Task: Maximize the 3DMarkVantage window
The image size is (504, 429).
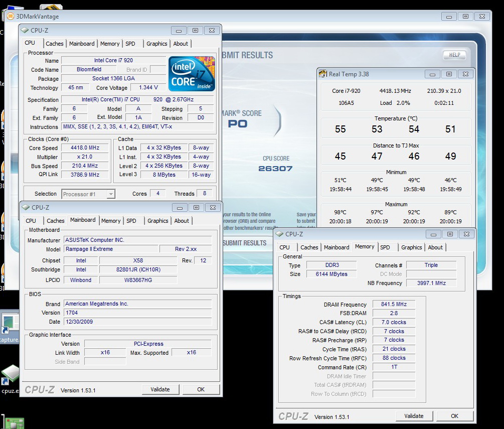Action: (x=465, y=16)
